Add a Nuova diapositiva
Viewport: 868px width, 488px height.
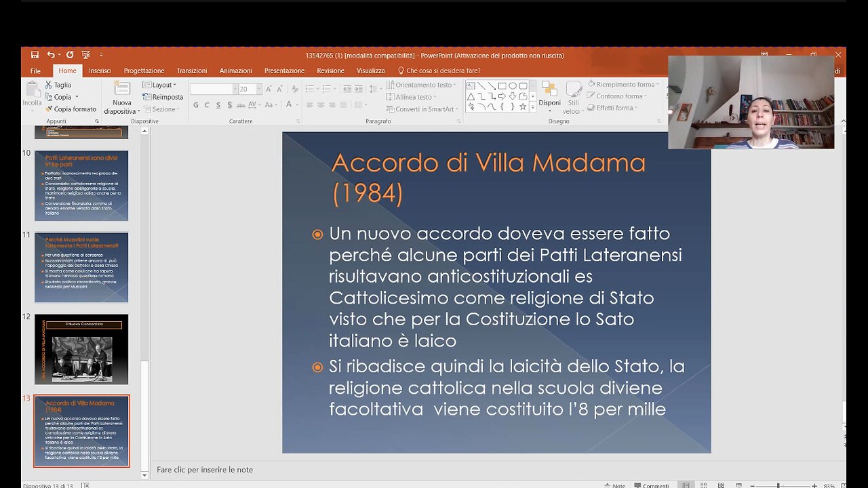coord(122,98)
